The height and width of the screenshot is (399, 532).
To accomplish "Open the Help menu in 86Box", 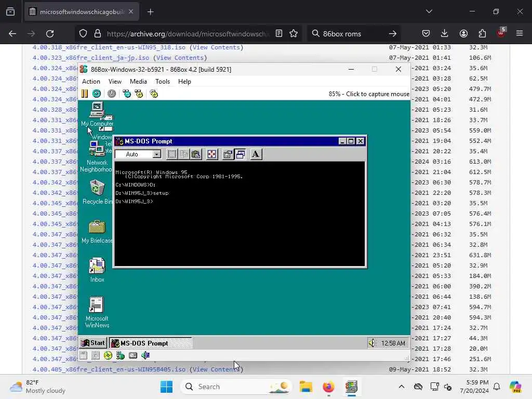I will (x=184, y=82).
